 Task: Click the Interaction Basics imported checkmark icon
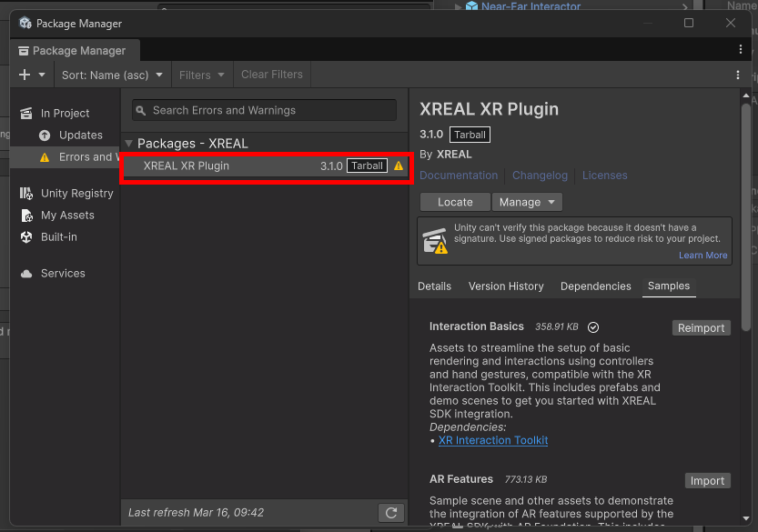pos(592,327)
